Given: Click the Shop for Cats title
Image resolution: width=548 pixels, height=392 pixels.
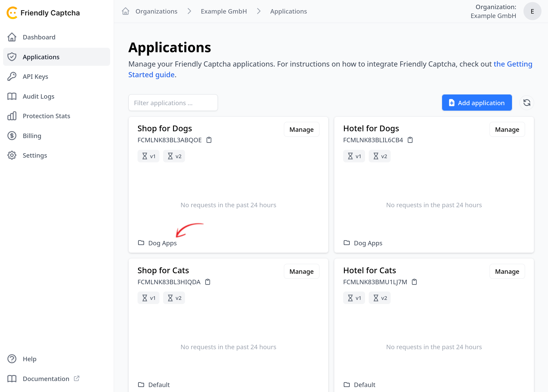Looking at the screenshot, I should tap(163, 270).
